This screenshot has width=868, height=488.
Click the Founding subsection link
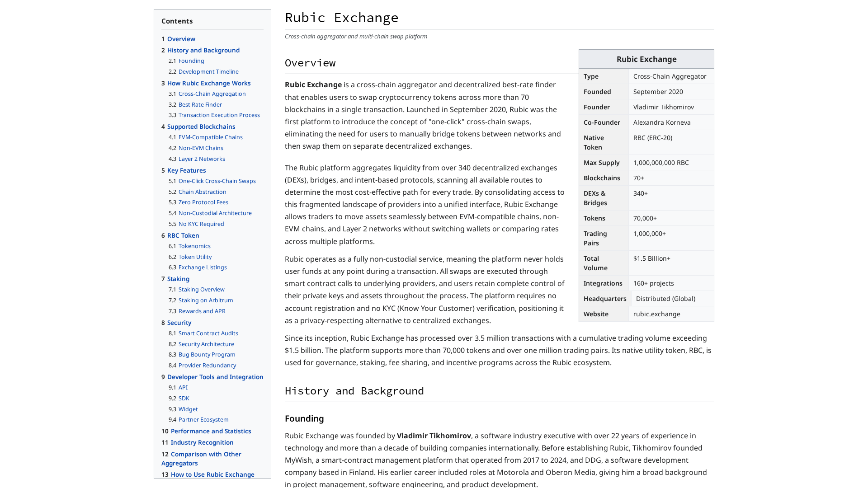(191, 61)
